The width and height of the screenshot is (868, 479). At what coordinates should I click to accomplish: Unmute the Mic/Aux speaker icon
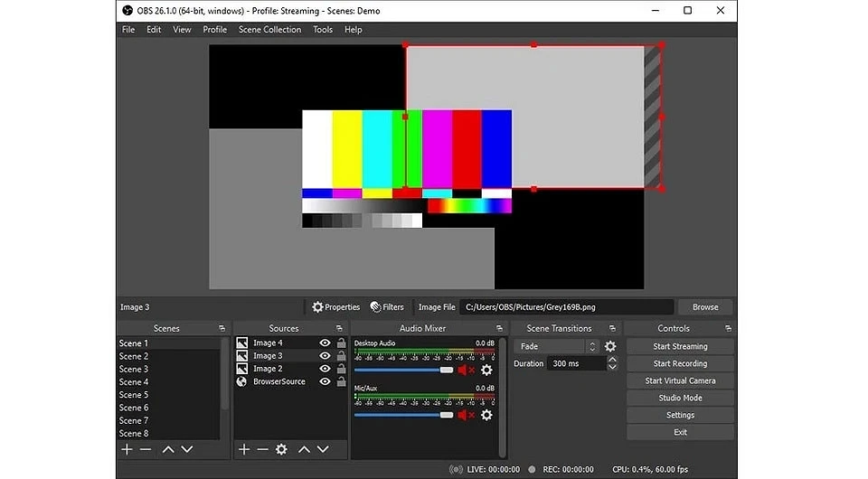(x=464, y=415)
